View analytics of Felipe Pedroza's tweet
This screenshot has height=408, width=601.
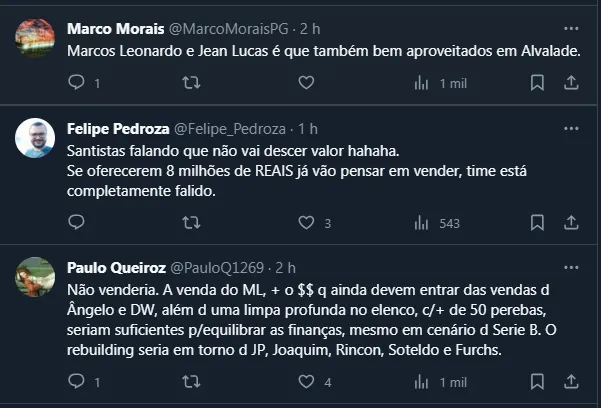(421, 222)
